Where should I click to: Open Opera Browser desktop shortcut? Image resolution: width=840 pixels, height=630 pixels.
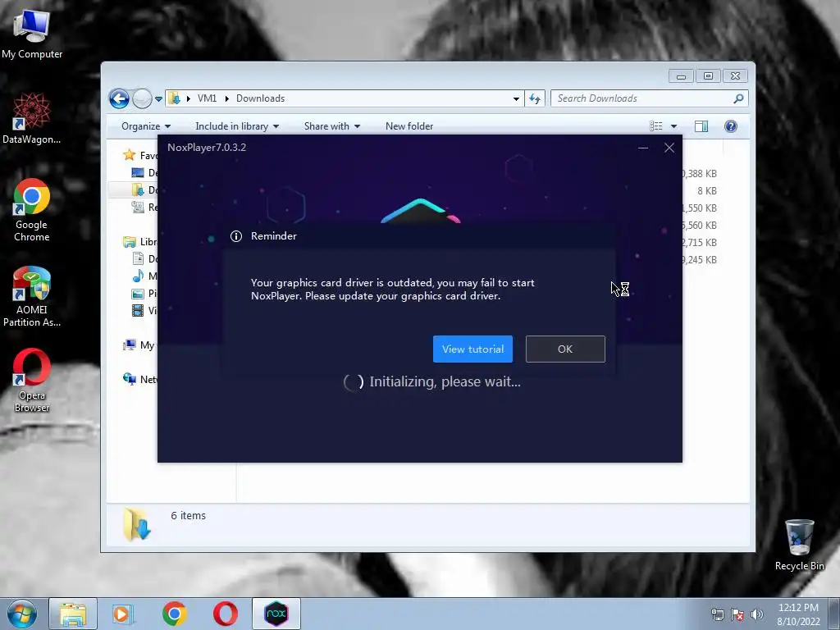pos(32,381)
